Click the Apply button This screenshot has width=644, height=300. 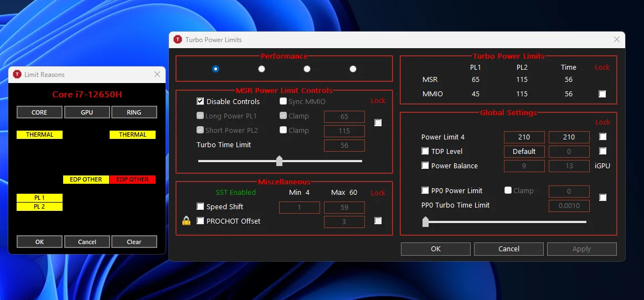581,249
